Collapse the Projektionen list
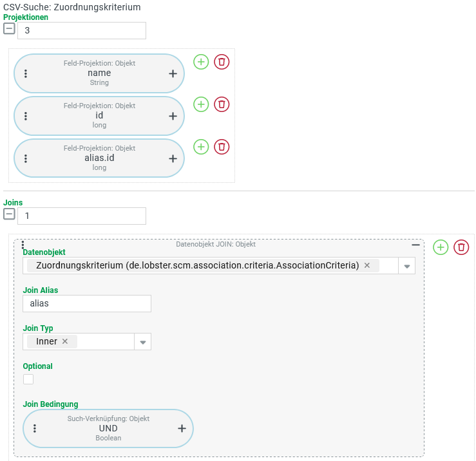 (x=9, y=29)
